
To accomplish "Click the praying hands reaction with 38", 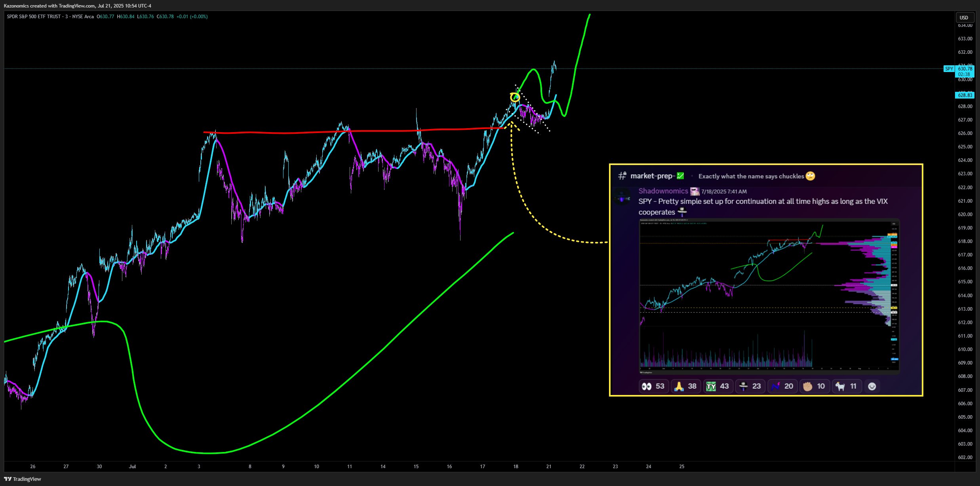I will click(x=686, y=386).
